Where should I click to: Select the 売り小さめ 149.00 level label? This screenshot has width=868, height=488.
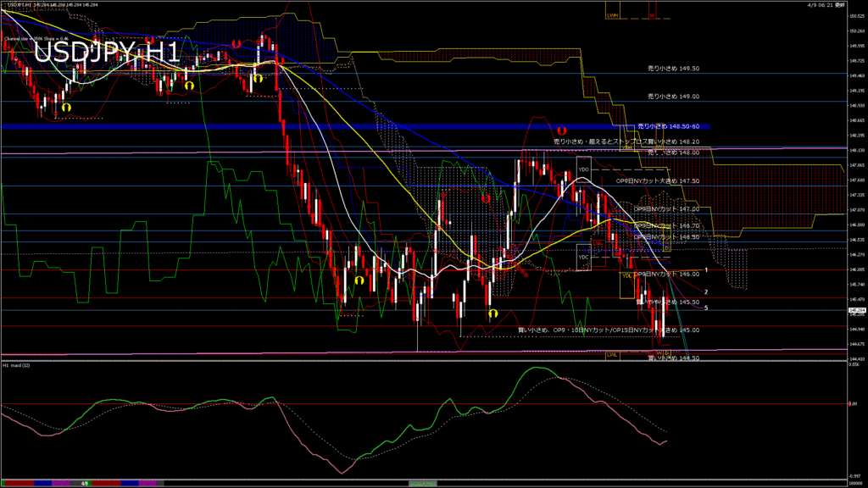[x=673, y=97]
